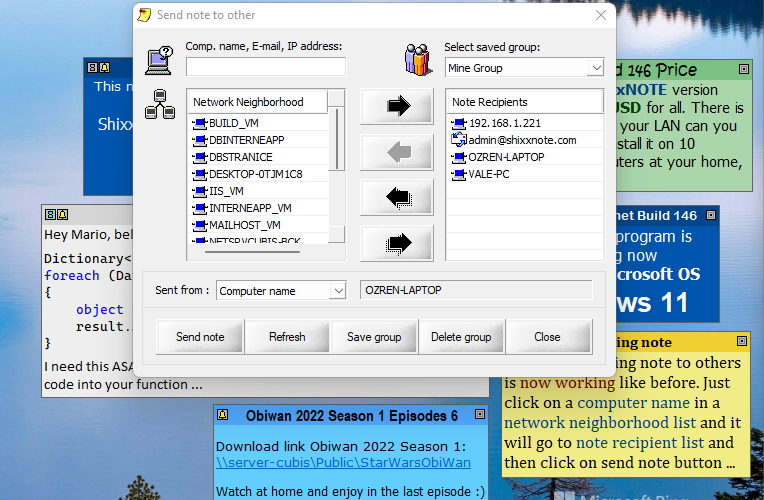Click the computer with question mark icon
The image size is (764, 500).
tap(159, 60)
